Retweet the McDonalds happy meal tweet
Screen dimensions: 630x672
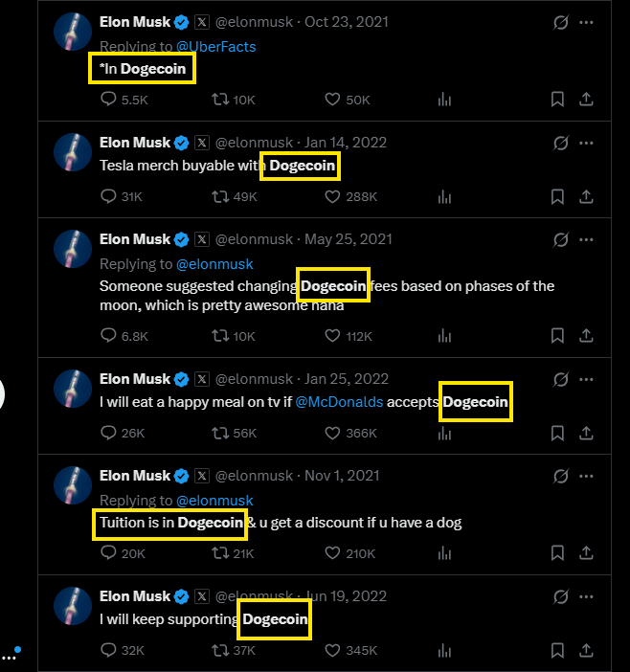pyautogui.click(x=220, y=433)
